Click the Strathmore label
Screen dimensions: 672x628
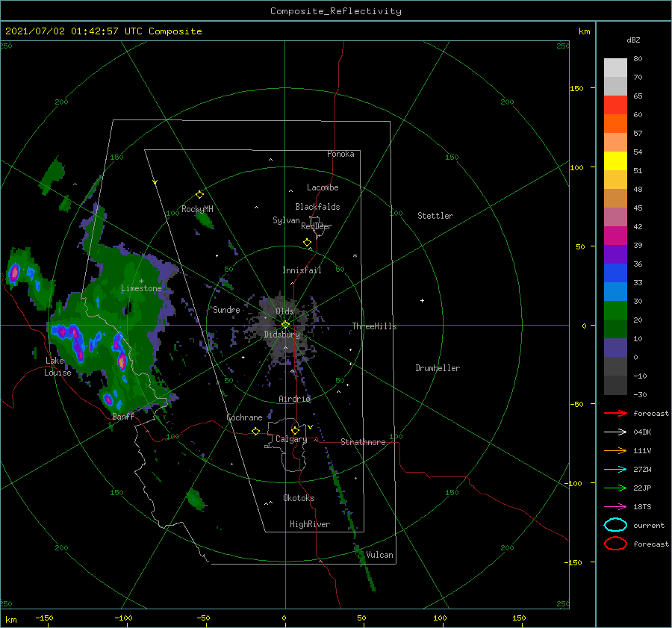(x=363, y=442)
